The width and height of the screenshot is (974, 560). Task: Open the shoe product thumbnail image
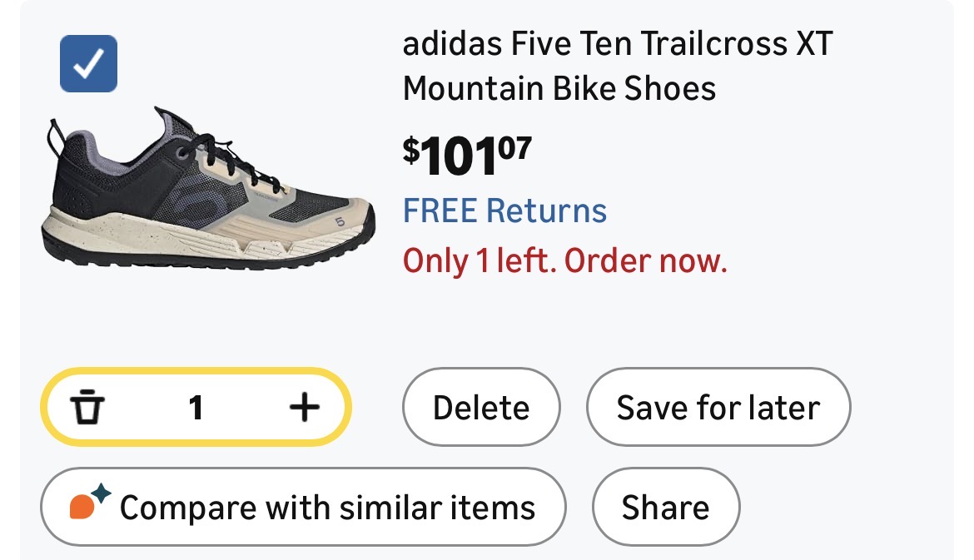pyautogui.click(x=207, y=193)
